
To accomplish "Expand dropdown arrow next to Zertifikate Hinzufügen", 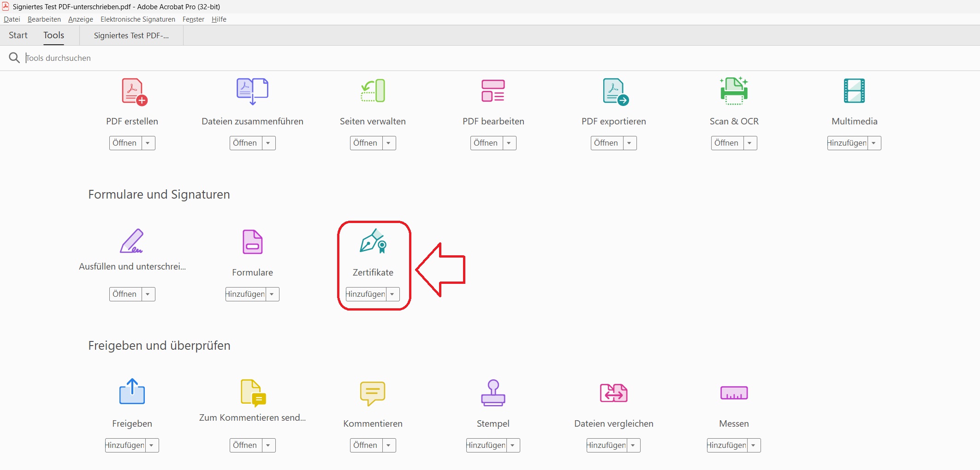I will click(392, 294).
